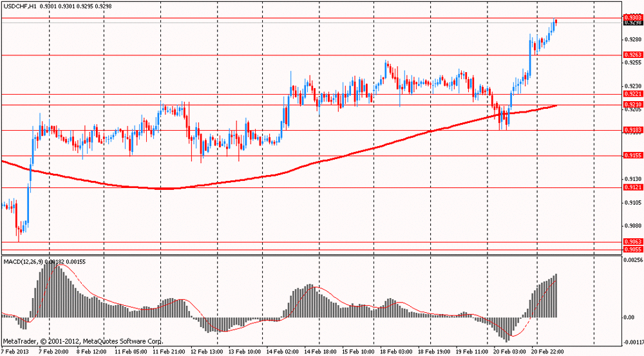
Task: Click the 11 Feb 21:00 time label
Action: click(x=168, y=352)
